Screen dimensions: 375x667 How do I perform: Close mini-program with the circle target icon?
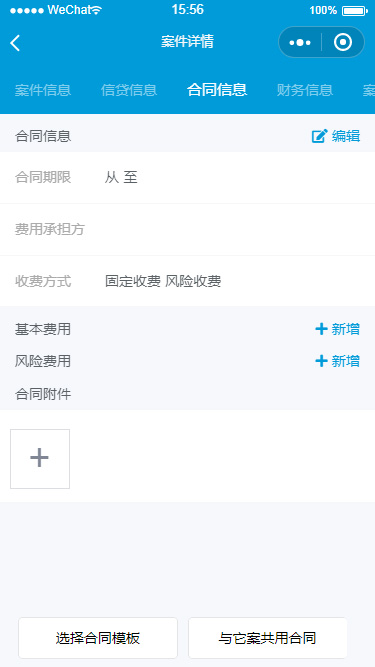coord(343,42)
